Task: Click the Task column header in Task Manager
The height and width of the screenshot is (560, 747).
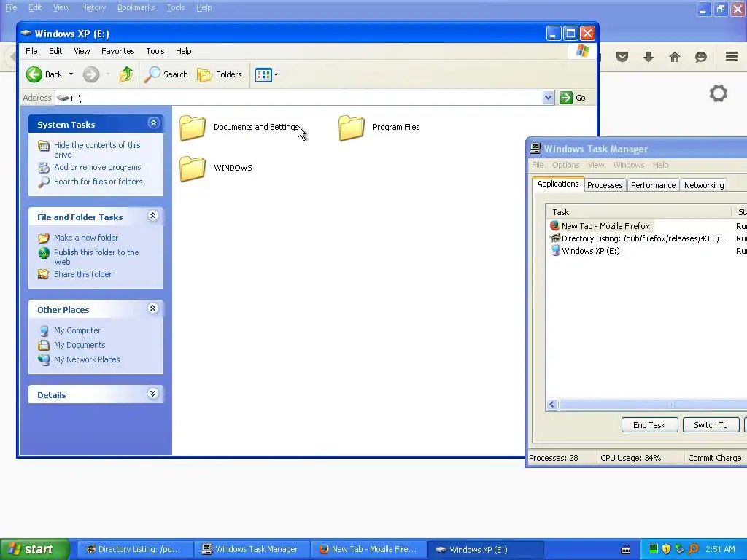Action: click(x=638, y=212)
